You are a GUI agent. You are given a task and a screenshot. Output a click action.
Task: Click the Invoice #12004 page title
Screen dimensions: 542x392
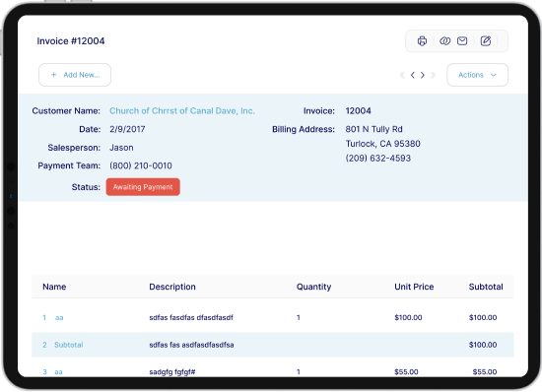pos(71,41)
